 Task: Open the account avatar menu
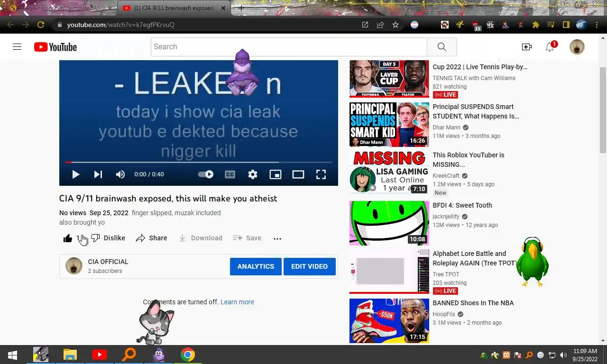577,47
